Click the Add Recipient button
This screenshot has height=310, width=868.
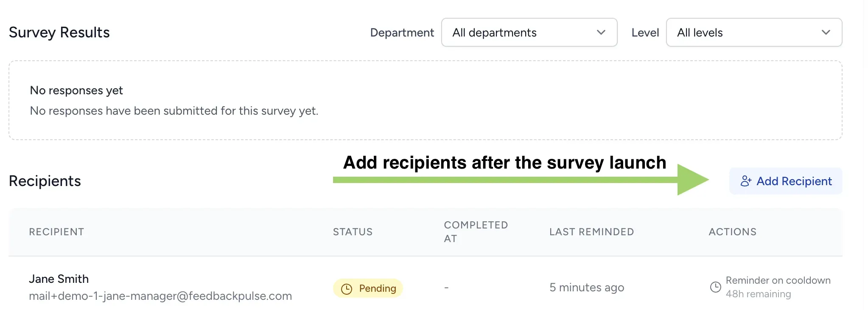click(x=785, y=181)
